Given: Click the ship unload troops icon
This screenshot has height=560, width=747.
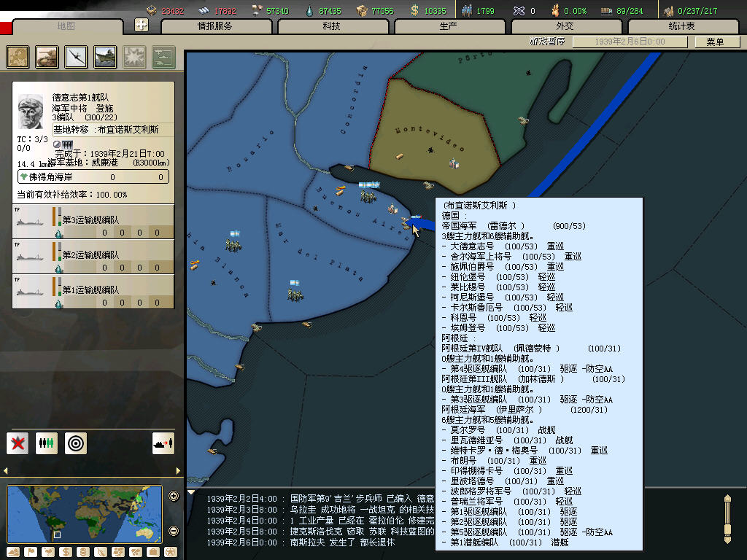Looking at the screenshot, I should click(163, 443).
